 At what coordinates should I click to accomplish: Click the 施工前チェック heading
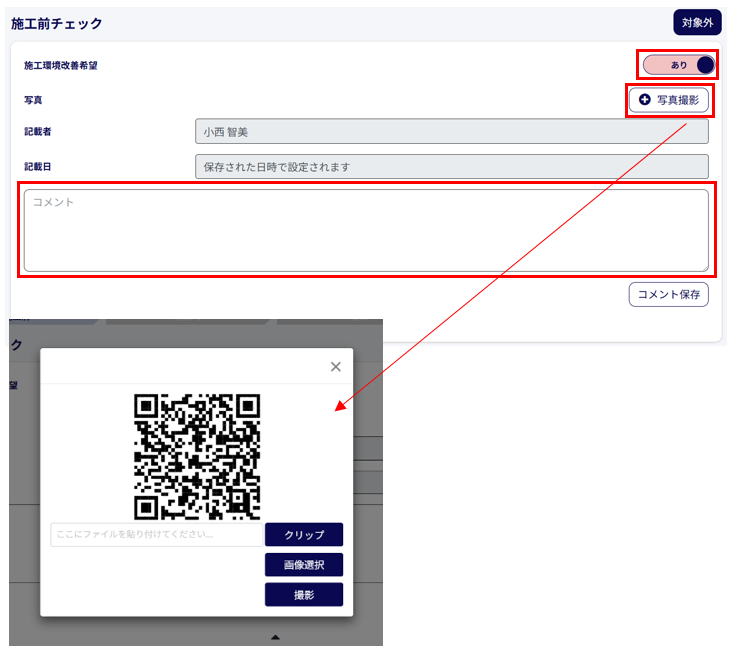click(56, 23)
